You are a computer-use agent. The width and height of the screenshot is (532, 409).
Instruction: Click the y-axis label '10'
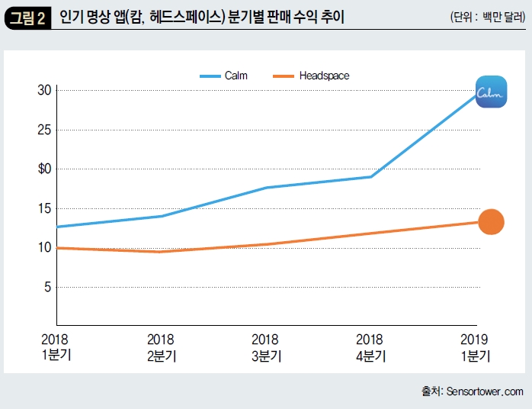(44, 248)
